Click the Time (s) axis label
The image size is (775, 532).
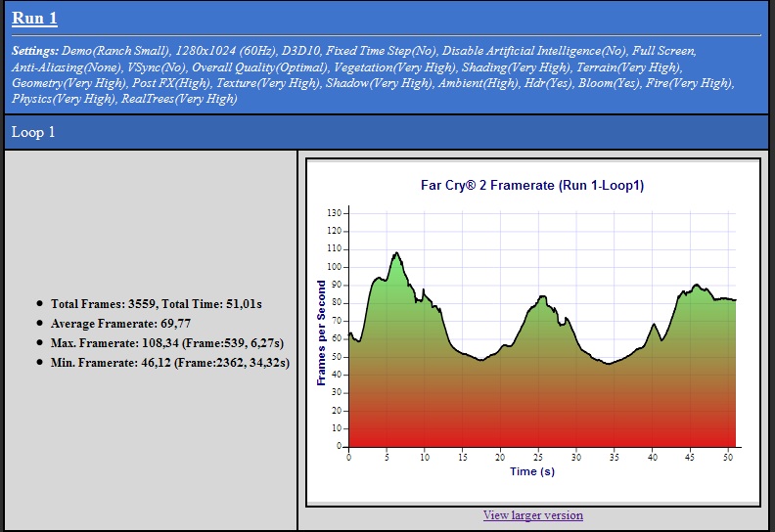tap(532, 471)
